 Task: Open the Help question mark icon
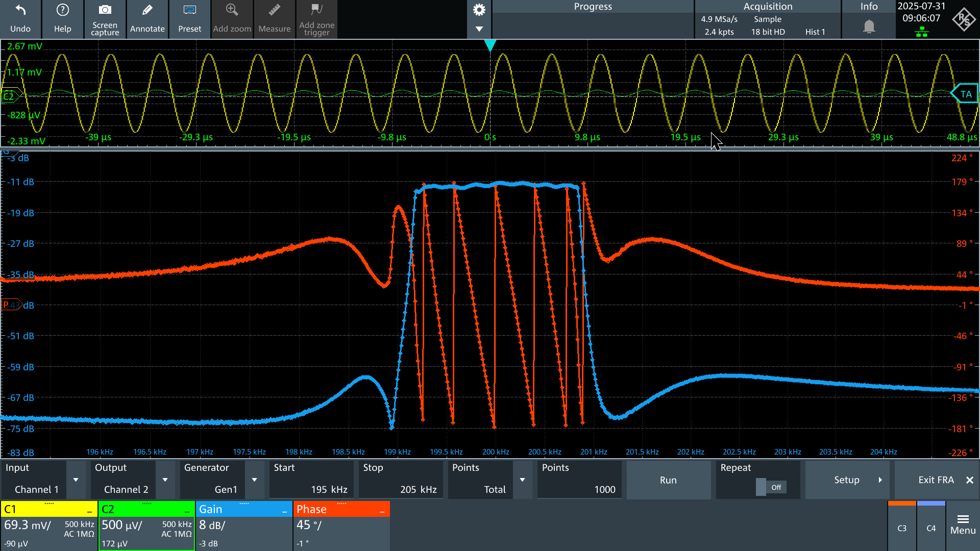63,10
